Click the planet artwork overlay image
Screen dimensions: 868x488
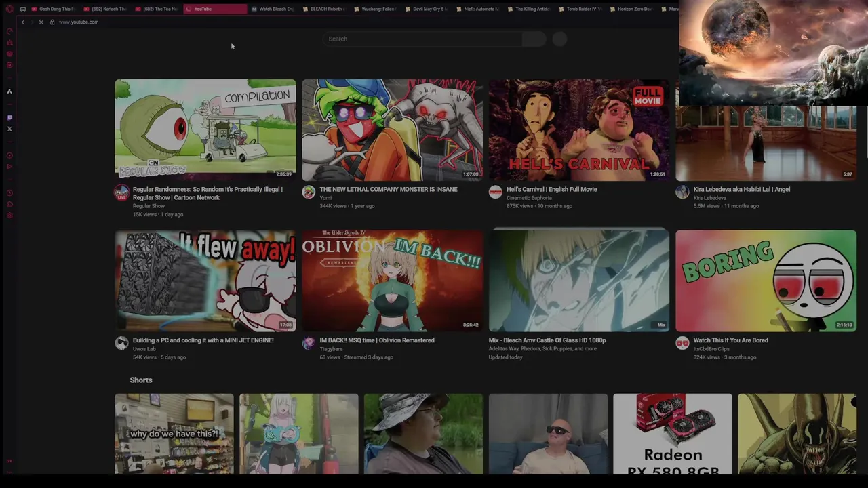tap(773, 53)
